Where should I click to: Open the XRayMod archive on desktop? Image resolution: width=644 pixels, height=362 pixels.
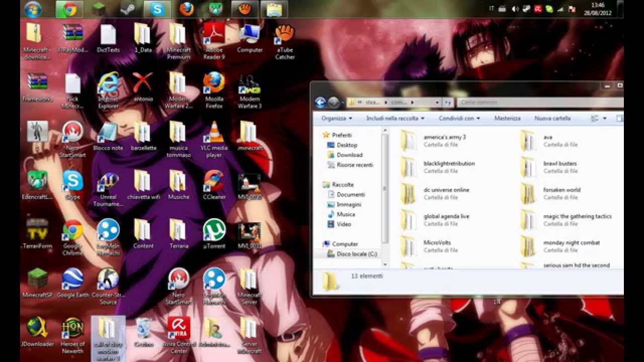pyautogui.click(x=73, y=38)
